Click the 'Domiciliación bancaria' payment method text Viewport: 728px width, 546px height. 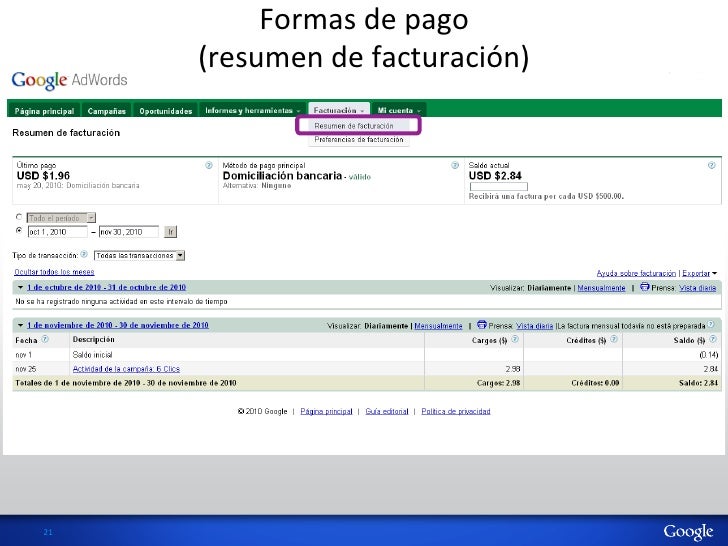(282, 176)
